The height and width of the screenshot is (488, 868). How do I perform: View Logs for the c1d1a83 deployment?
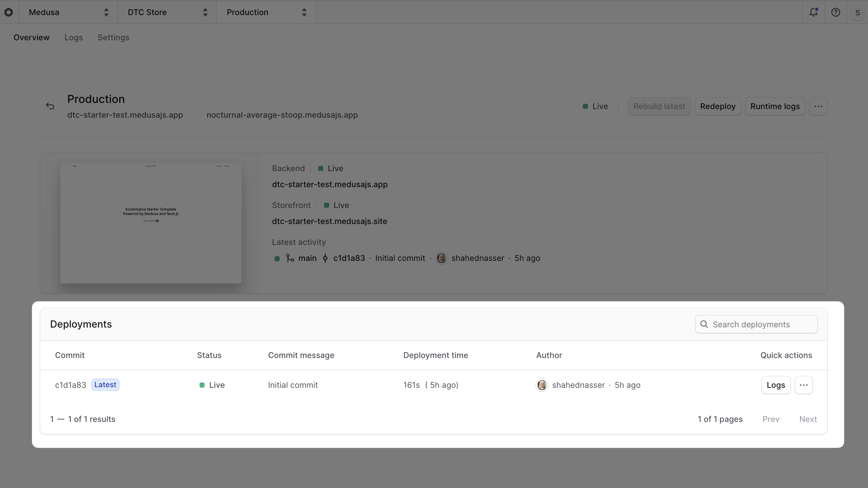tap(775, 385)
